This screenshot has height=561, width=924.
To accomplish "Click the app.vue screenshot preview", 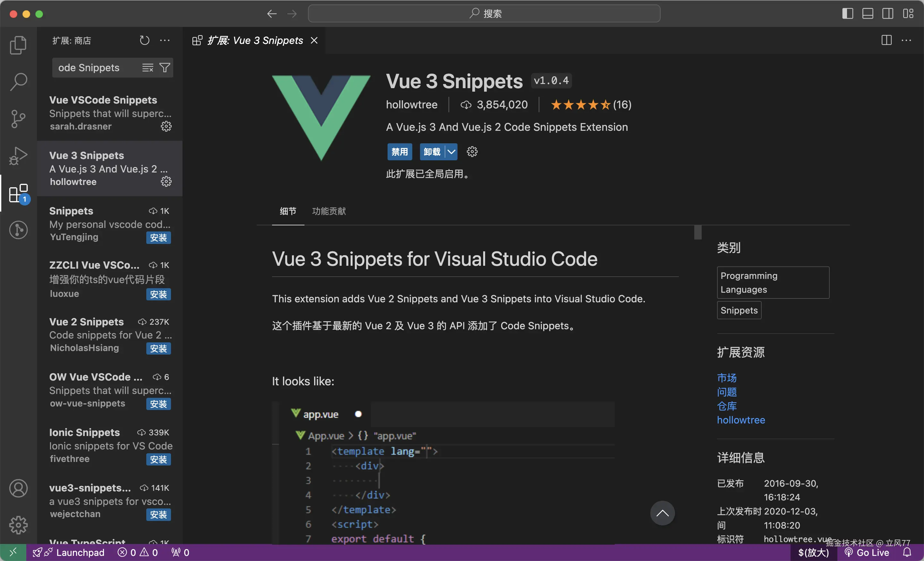I will 443,473.
